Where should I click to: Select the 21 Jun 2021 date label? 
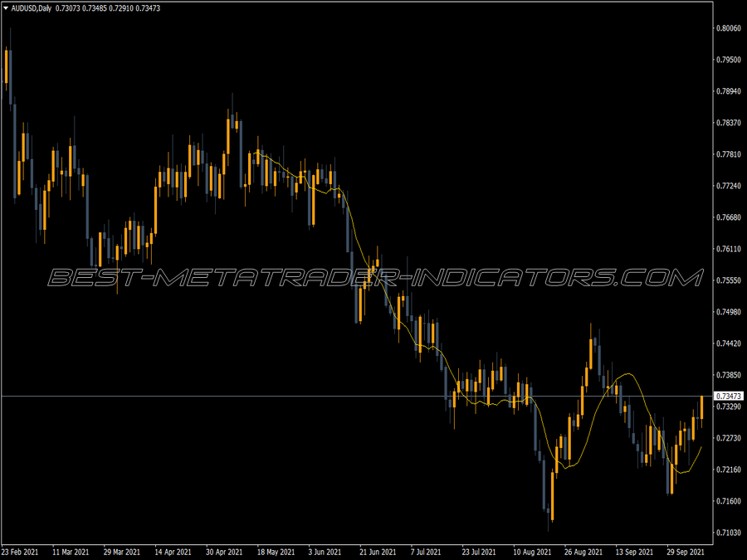point(378,552)
